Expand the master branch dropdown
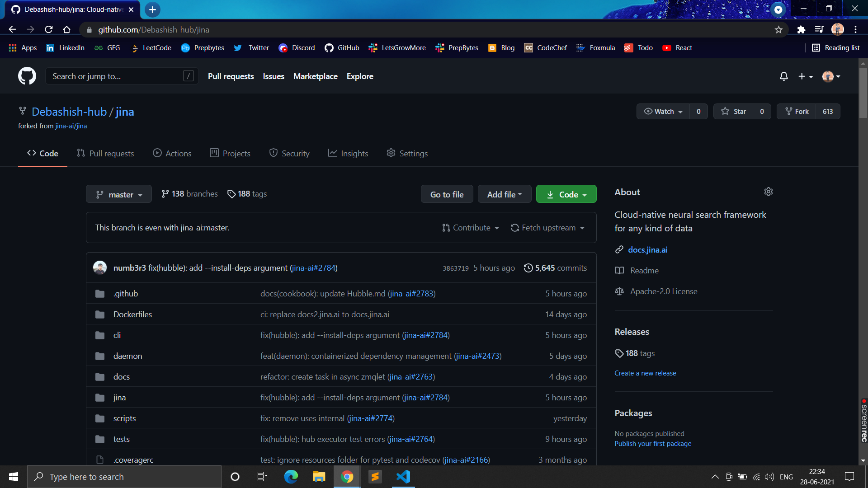 pyautogui.click(x=119, y=194)
